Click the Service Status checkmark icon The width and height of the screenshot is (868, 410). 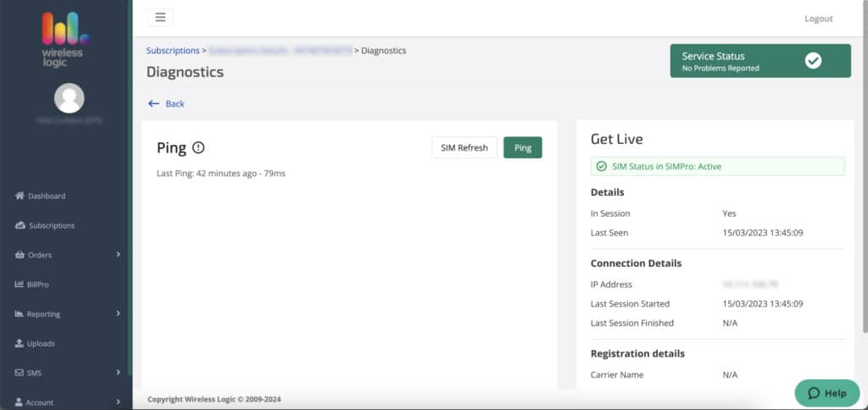pyautogui.click(x=813, y=61)
